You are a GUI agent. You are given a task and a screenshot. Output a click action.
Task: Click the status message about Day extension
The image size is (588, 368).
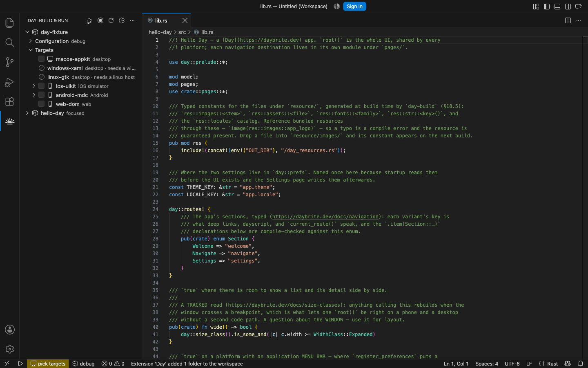coord(187,364)
